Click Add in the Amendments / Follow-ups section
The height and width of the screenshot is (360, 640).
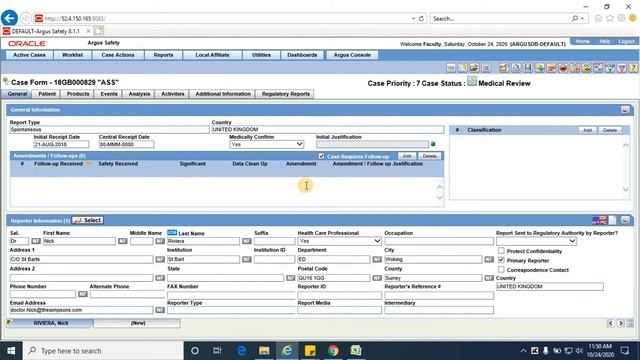pyautogui.click(x=407, y=156)
